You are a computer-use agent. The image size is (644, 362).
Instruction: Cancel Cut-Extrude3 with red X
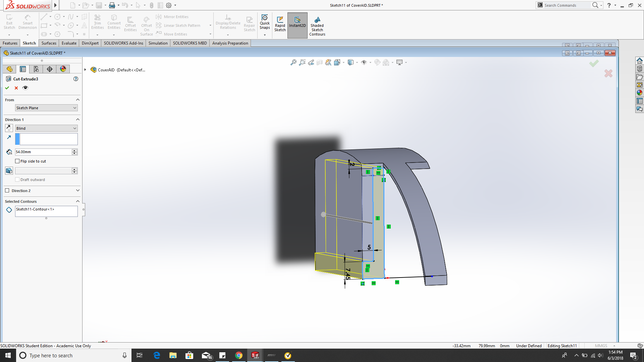16,88
